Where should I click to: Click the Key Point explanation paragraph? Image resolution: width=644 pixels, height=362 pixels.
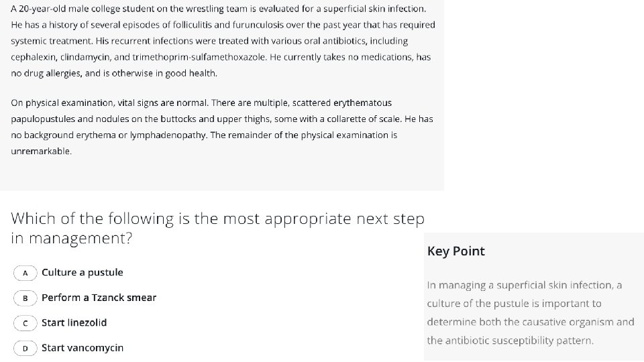tap(530, 313)
